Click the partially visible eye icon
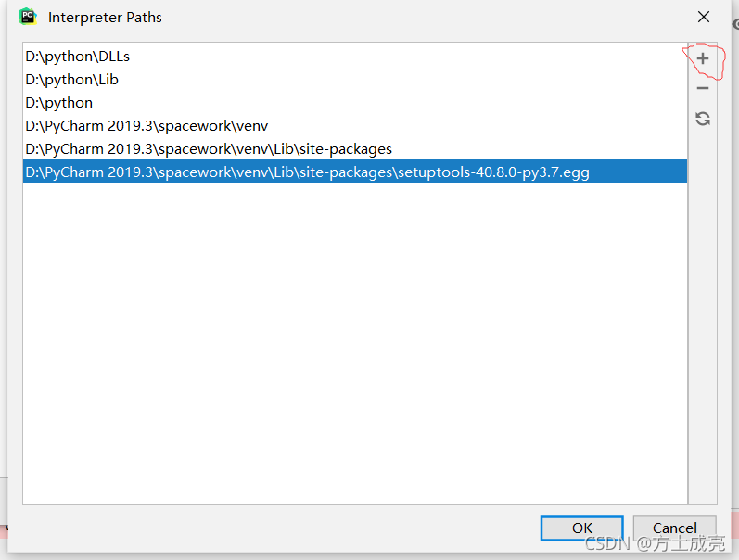 coord(734,25)
